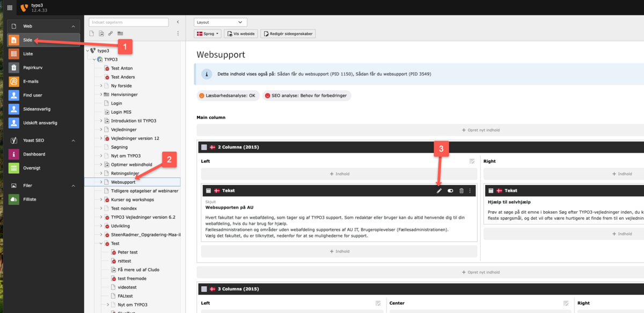The height and width of the screenshot is (313, 644).
Task: Toggle visibility switch on Tekst element
Action: click(x=450, y=191)
